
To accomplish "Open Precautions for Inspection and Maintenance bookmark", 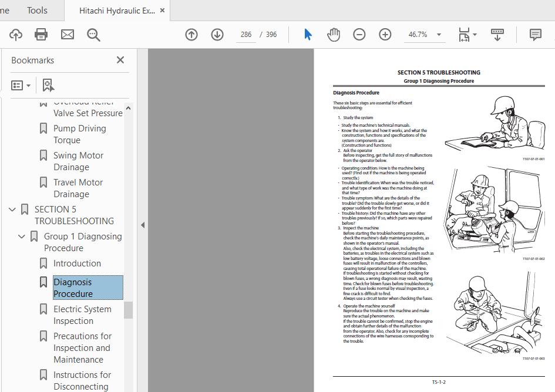I will pos(82,348).
